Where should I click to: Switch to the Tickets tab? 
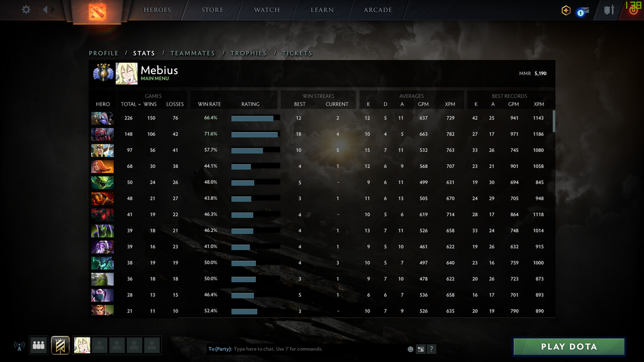(x=297, y=53)
